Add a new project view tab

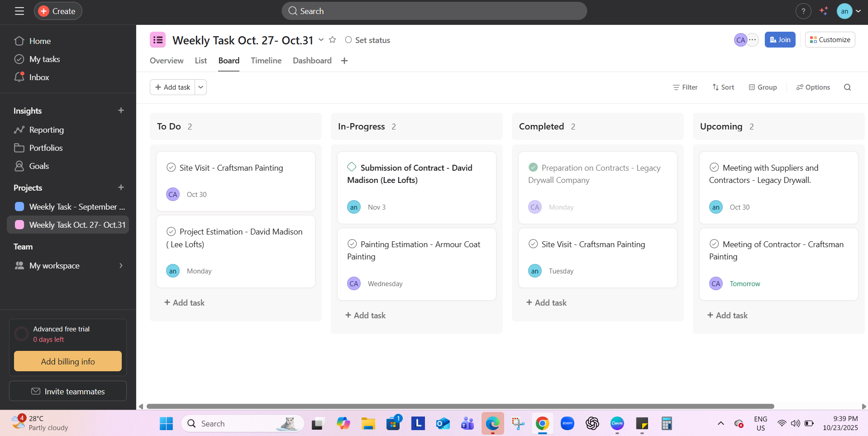pyautogui.click(x=344, y=61)
